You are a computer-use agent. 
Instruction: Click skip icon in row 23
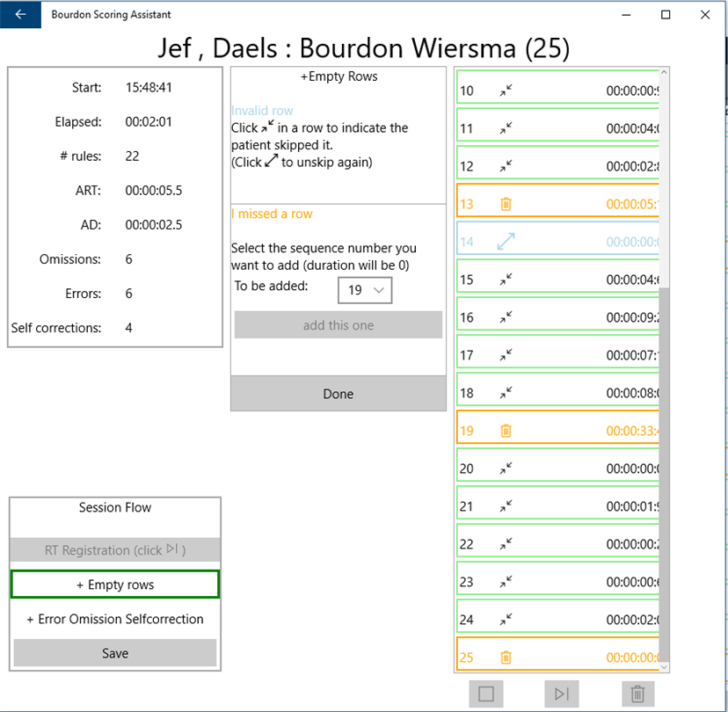[x=506, y=582]
